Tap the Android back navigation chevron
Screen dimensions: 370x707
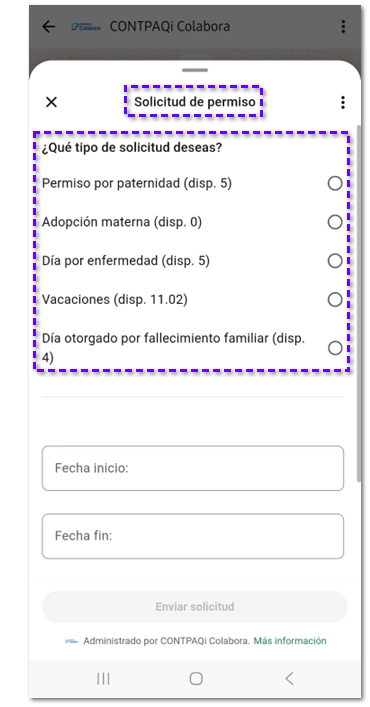(x=289, y=678)
